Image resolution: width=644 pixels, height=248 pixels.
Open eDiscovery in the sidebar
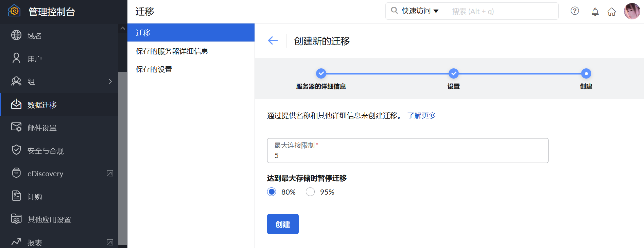45,173
